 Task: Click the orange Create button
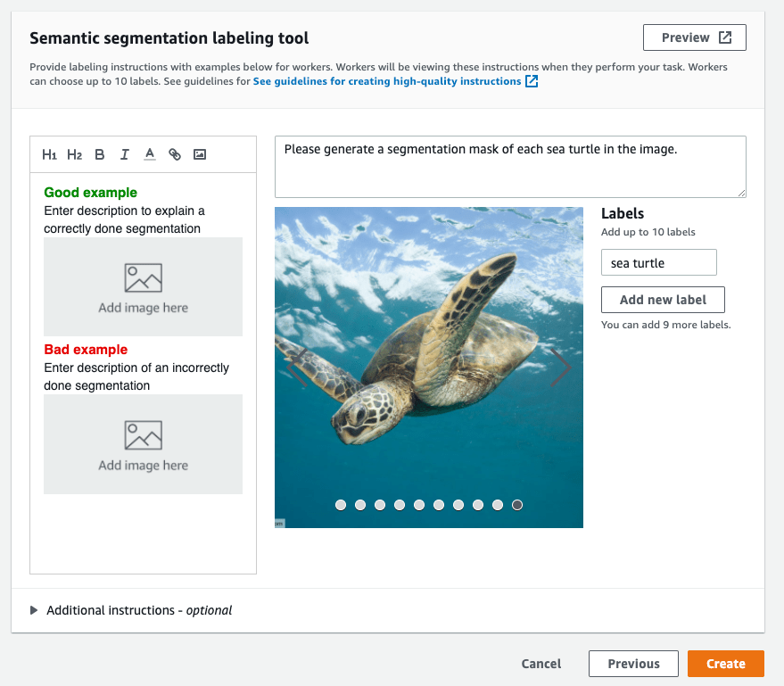coord(725,664)
